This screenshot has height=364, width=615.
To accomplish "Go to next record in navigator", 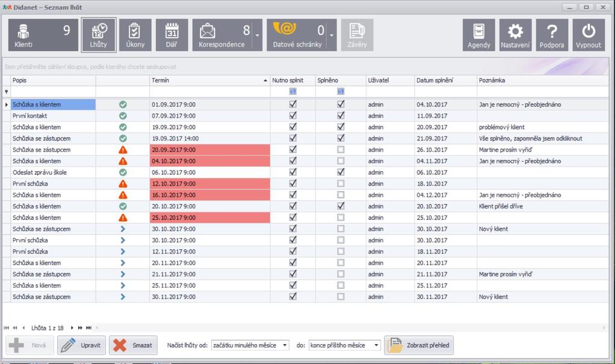I will tap(72, 328).
